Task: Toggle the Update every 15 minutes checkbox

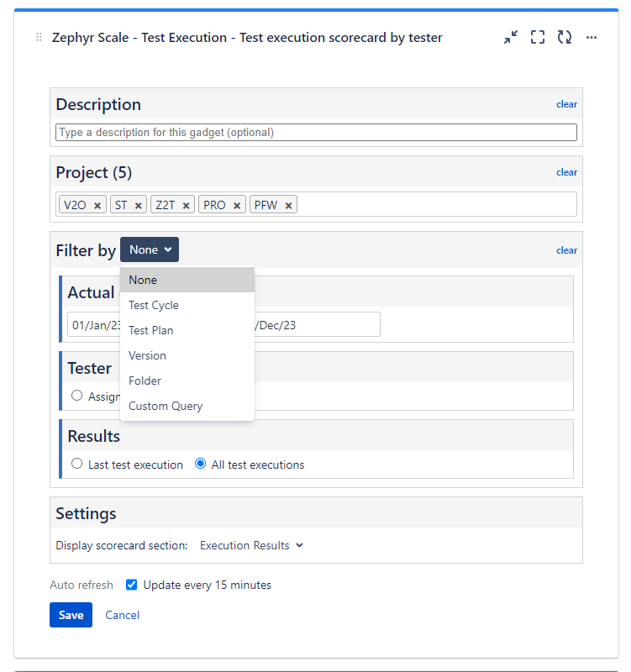Action: point(132,585)
